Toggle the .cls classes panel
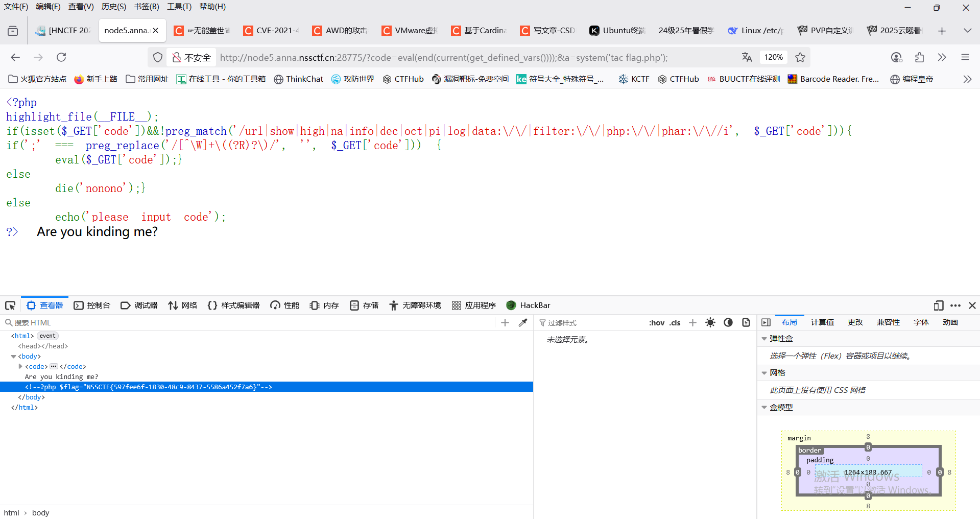The image size is (980, 519). [x=675, y=322]
